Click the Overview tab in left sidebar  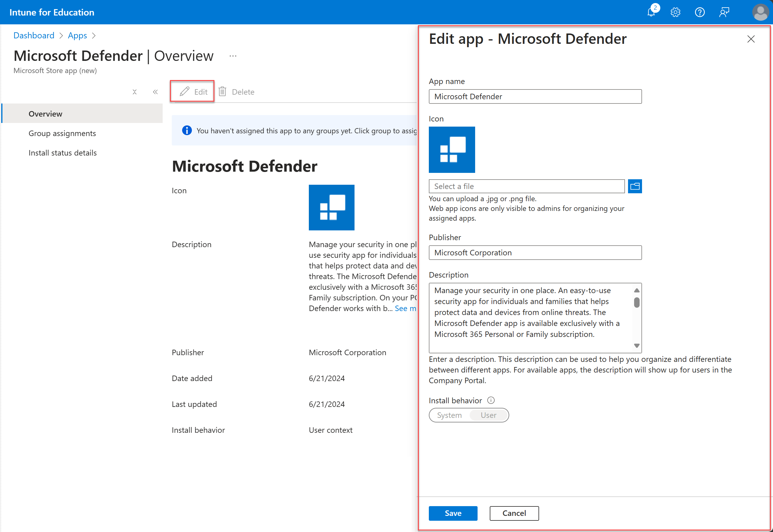coord(46,114)
